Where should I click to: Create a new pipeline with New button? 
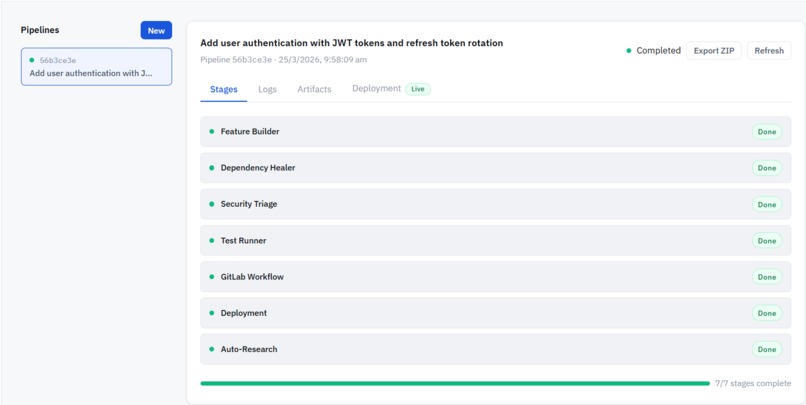156,30
